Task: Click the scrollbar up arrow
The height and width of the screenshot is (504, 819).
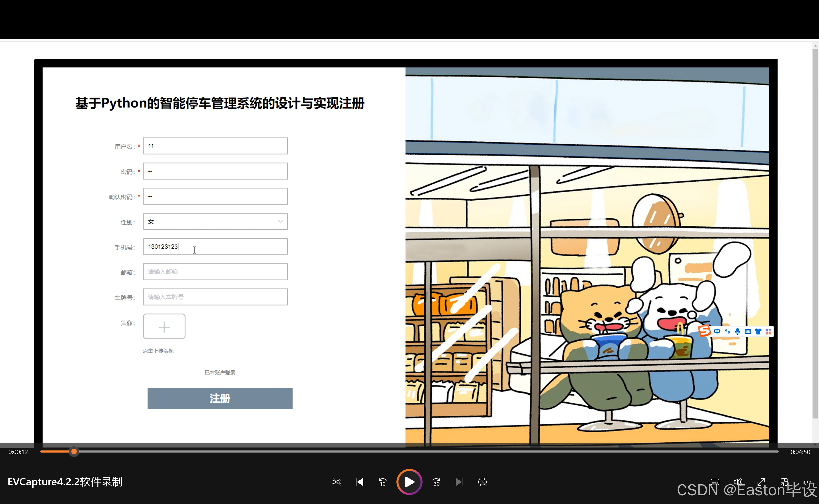Action: point(815,46)
